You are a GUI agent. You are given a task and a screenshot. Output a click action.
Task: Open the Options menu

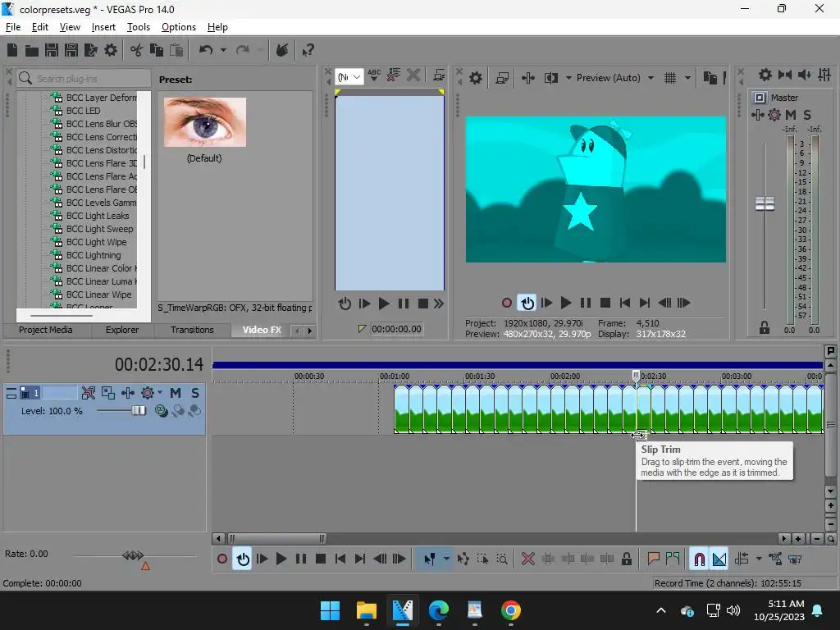(178, 27)
